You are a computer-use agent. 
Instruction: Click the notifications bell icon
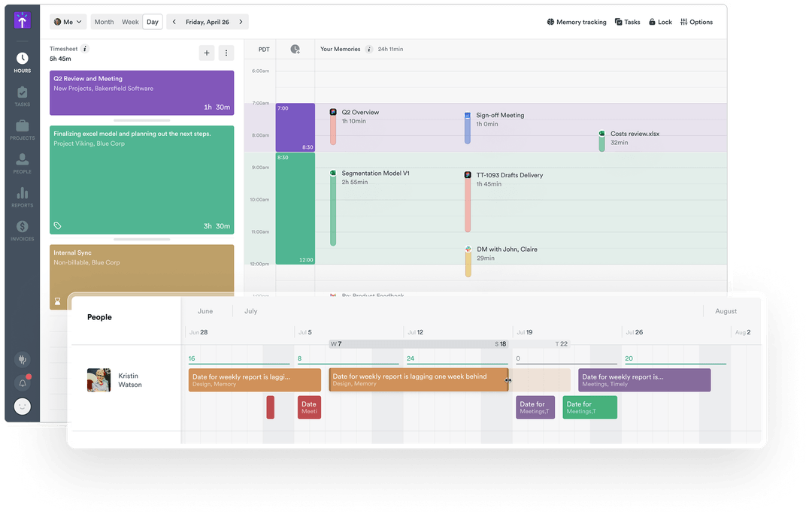pyautogui.click(x=23, y=383)
